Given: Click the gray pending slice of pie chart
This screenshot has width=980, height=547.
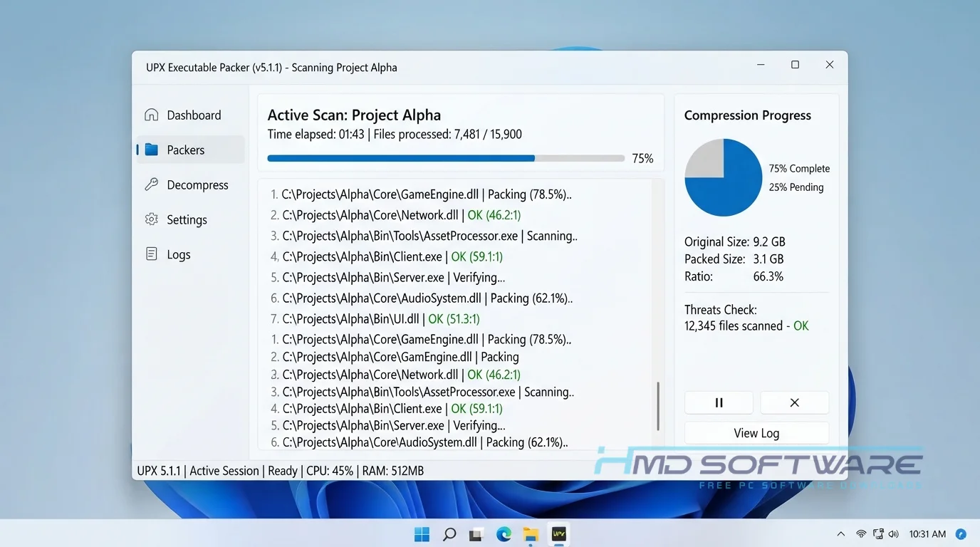Looking at the screenshot, I should click(706, 160).
